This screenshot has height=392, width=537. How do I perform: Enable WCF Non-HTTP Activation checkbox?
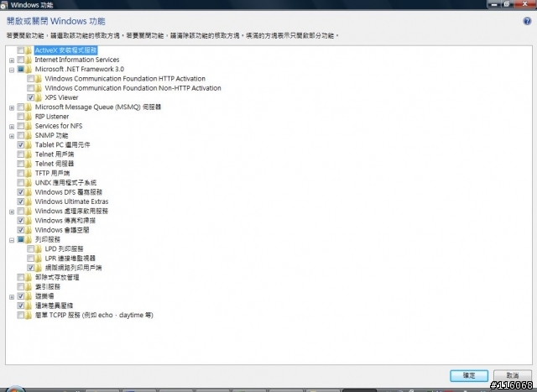[30, 88]
